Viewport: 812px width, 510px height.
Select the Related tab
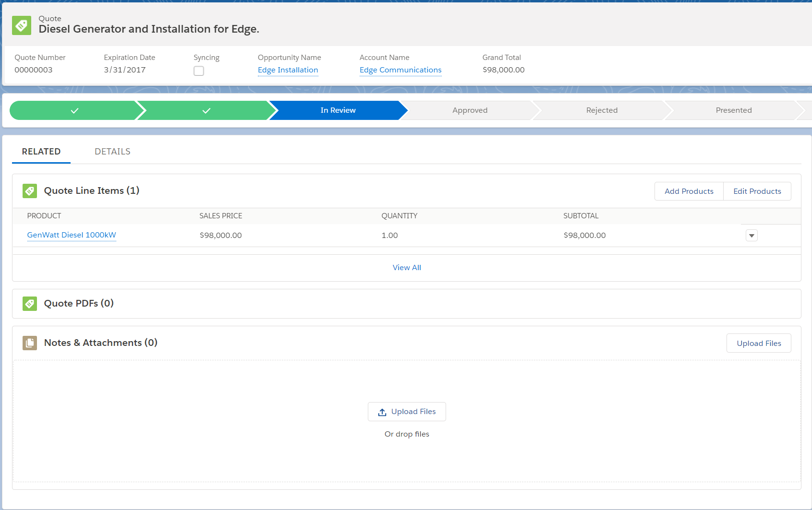tap(41, 152)
